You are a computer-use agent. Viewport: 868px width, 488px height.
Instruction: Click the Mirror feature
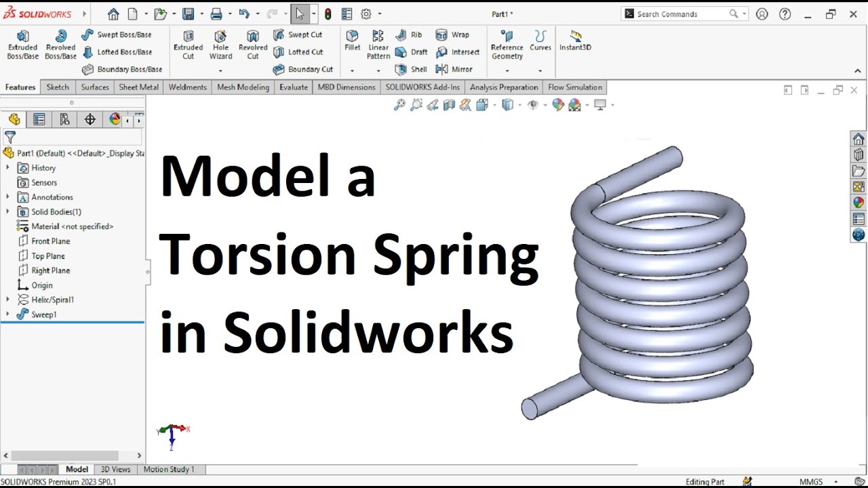click(454, 69)
